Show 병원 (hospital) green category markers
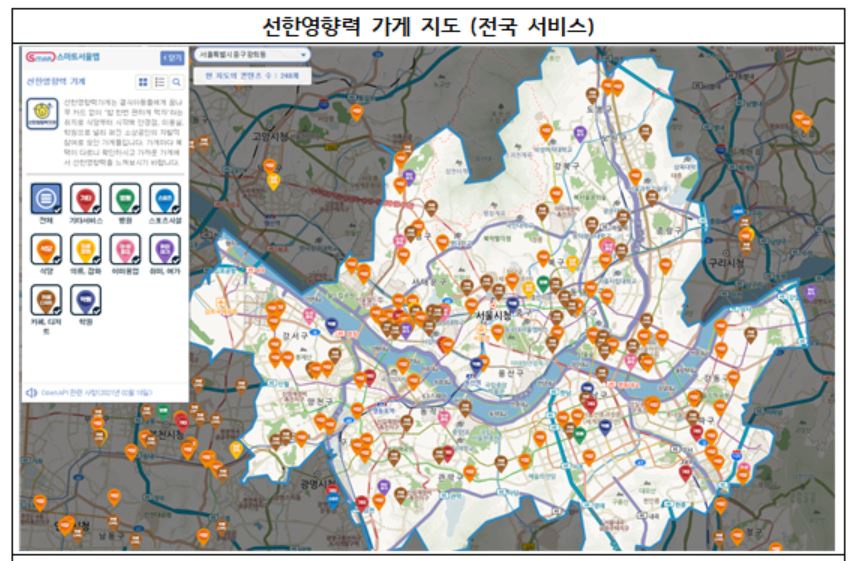Image resolution: width=857 pixels, height=561 pixels. tap(125, 195)
